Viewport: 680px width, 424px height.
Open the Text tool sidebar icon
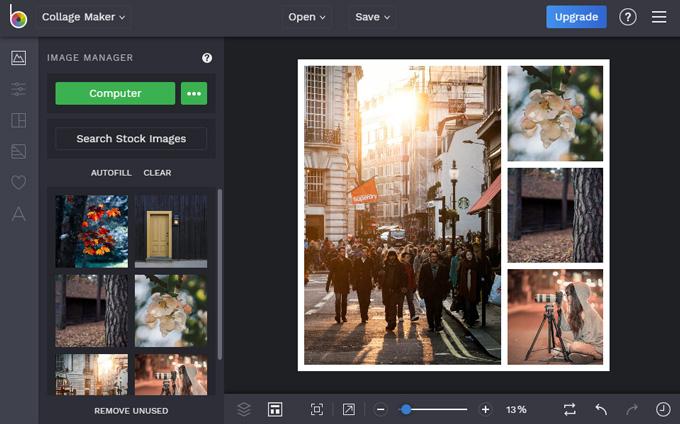tap(18, 213)
